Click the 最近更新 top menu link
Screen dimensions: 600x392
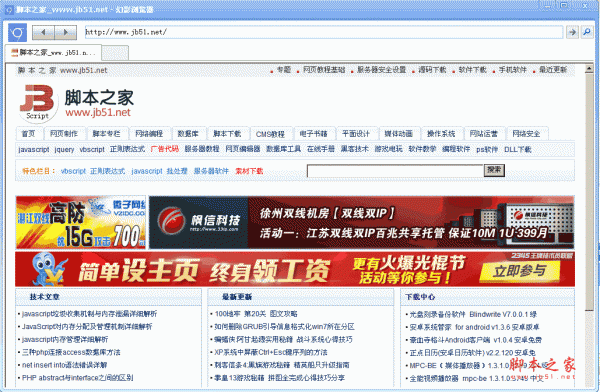pyautogui.click(x=553, y=70)
